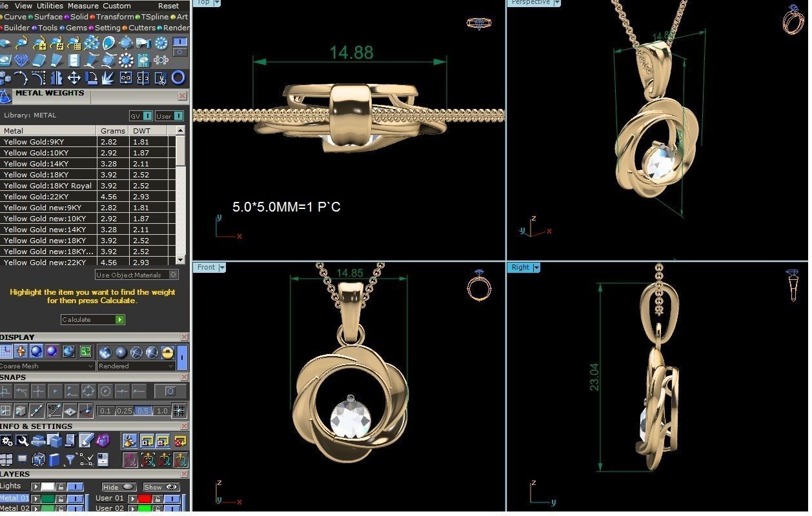Enable the 0.5 snap increment

coord(143,411)
